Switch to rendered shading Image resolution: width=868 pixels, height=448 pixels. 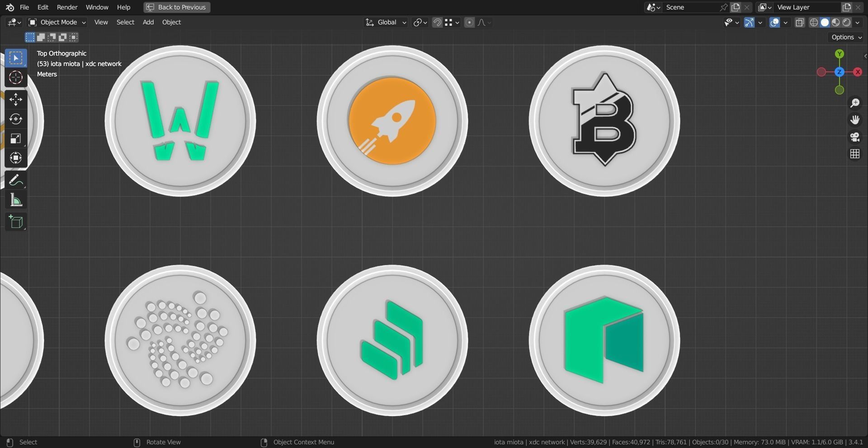pos(846,22)
